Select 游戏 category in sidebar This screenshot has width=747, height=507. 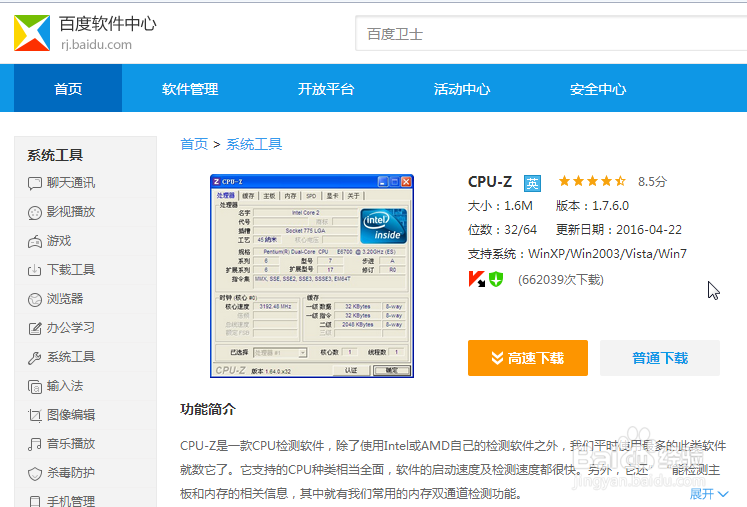coord(59,241)
